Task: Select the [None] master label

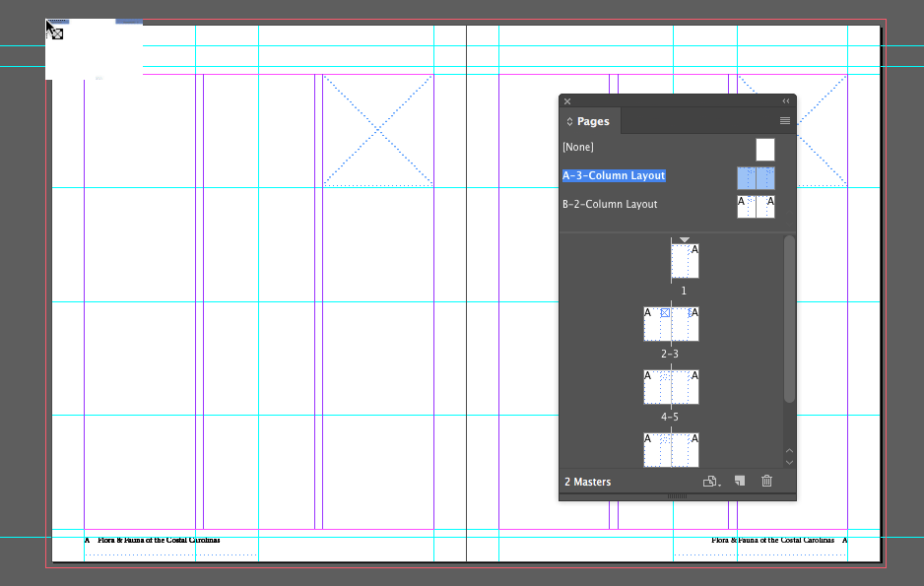Action: (578, 147)
